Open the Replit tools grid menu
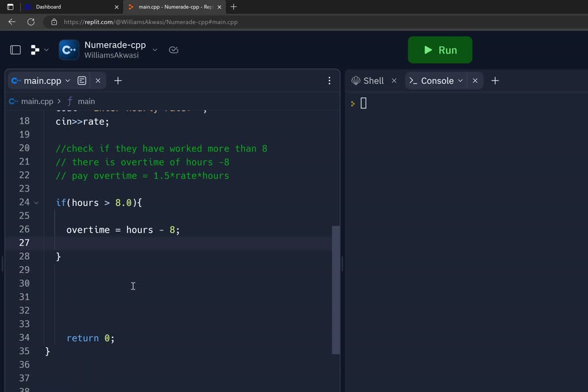This screenshot has width=588, height=392. click(35, 50)
